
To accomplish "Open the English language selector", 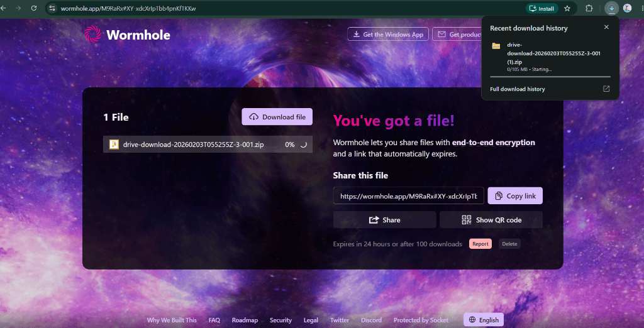I will tap(484, 320).
